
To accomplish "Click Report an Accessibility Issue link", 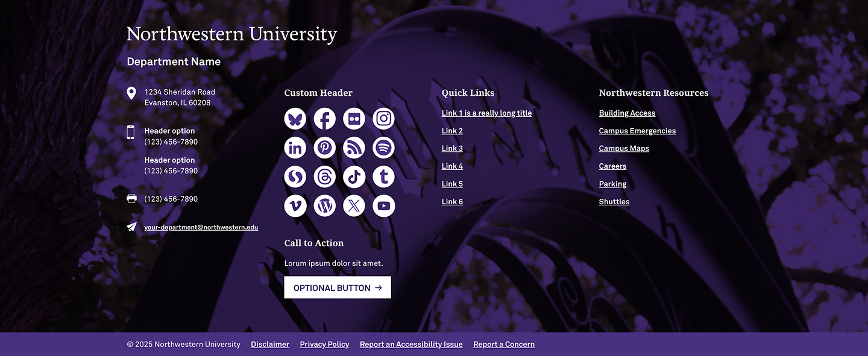I will (x=411, y=345).
